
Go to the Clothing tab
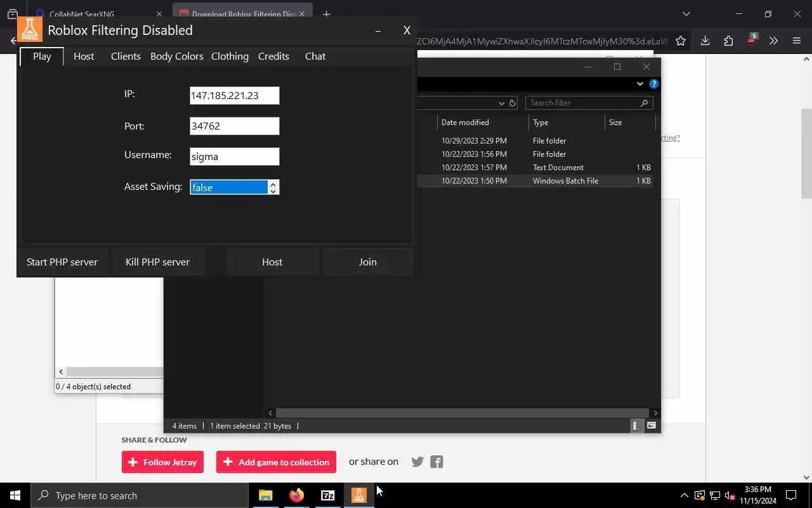[x=230, y=57]
